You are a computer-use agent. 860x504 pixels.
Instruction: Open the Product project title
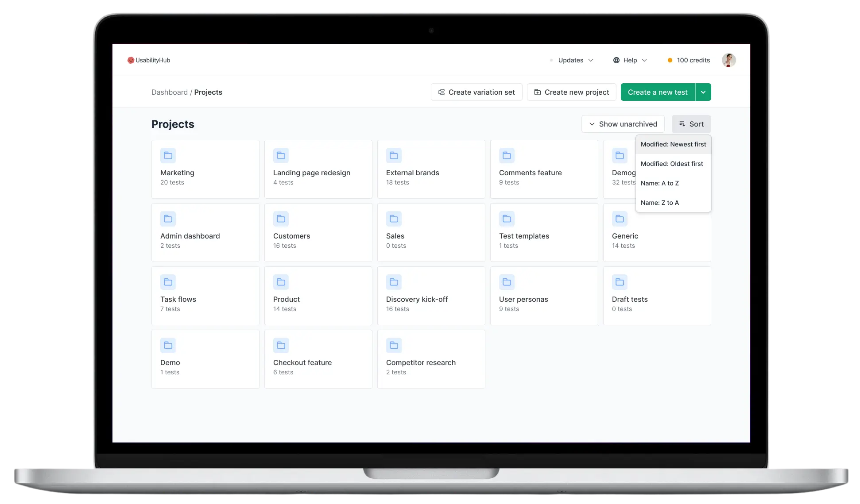(x=287, y=299)
